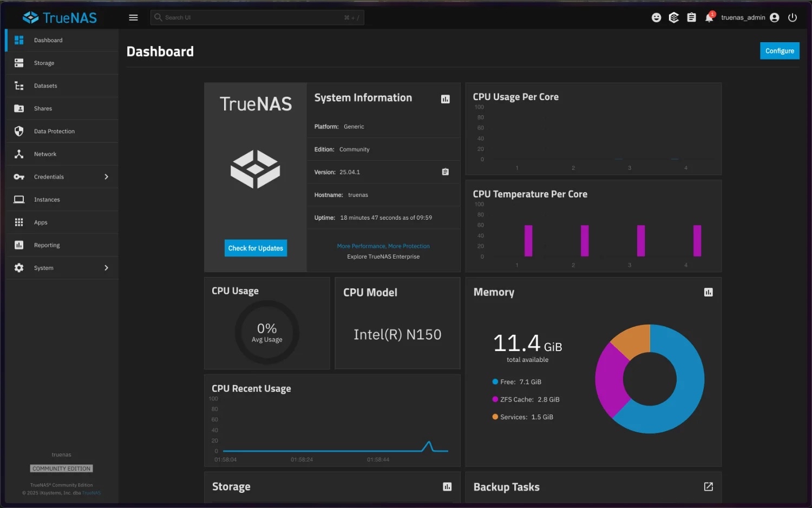Screen dimensions: 812x508
Task: Click the Search UI field
Action: [x=257, y=17]
